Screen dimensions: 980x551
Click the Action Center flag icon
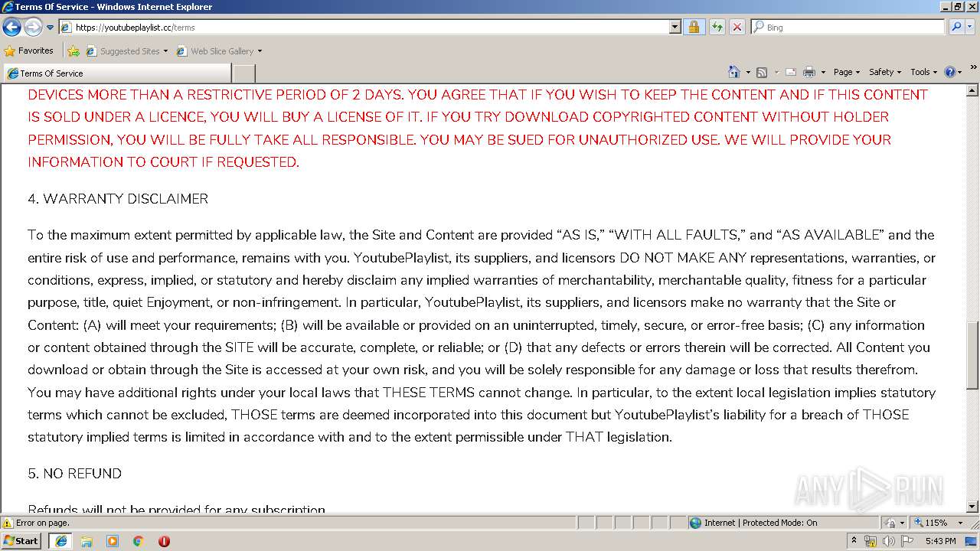point(906,541)
